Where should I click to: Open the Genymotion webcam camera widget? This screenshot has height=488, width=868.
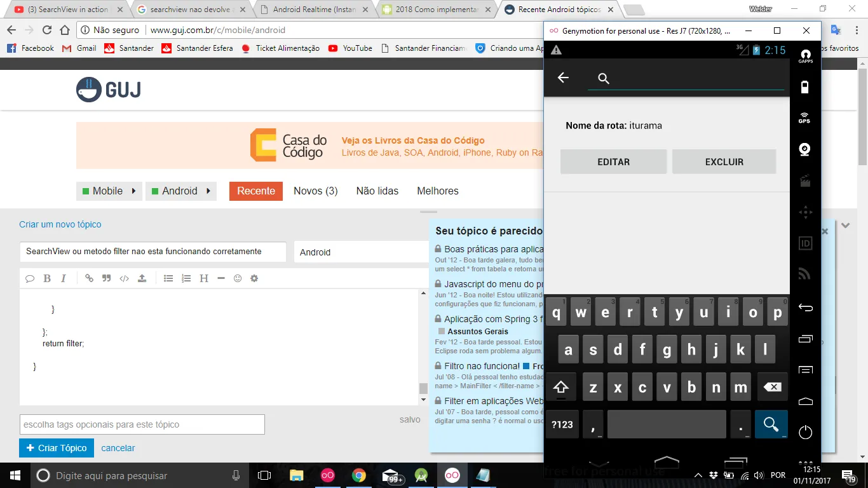[805, 150]
